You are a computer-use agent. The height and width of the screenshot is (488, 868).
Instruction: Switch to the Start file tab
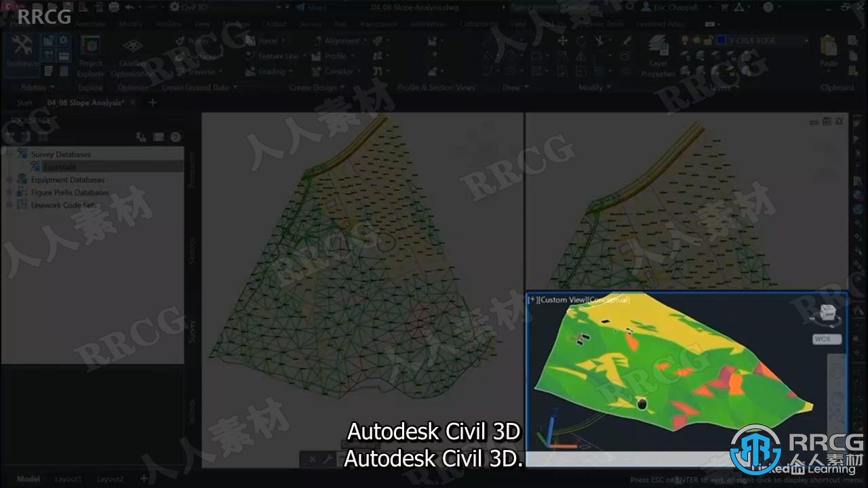(24, 103)
